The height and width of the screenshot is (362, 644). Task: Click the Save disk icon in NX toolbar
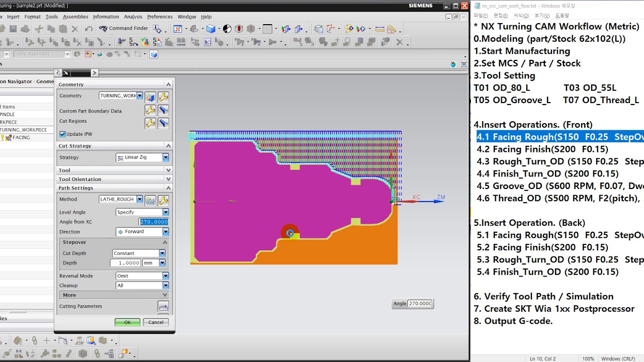13,29
